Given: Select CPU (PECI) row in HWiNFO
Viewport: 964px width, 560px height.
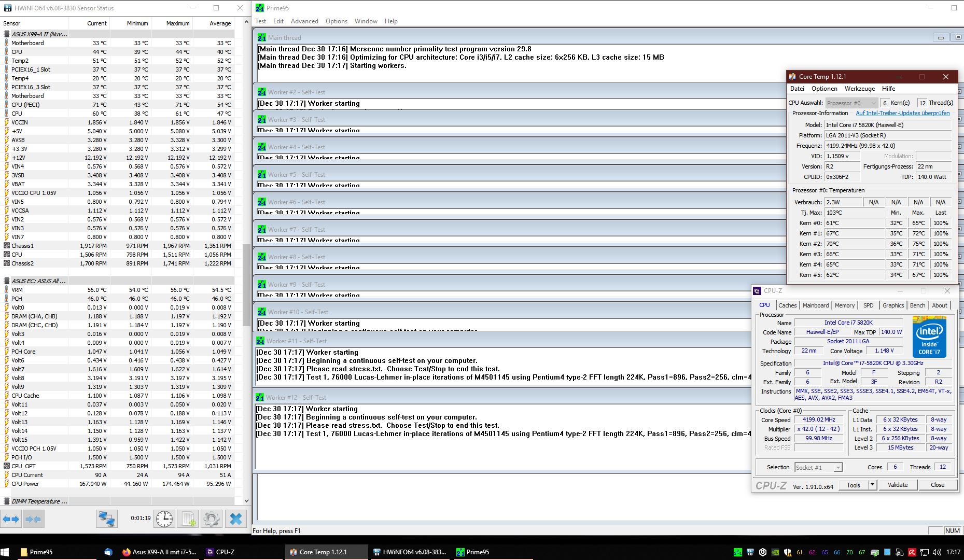Looking at the screenshot, I should tap(118, 105).
